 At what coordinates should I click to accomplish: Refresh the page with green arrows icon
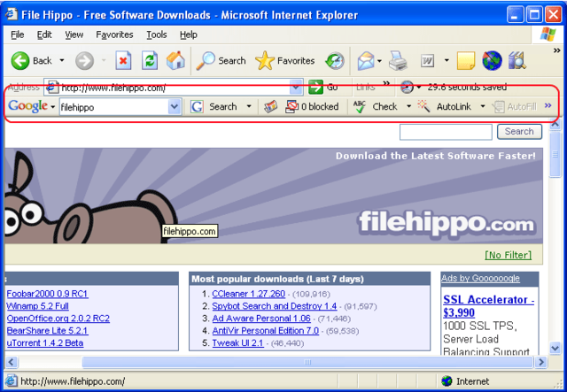click(150, 60)
